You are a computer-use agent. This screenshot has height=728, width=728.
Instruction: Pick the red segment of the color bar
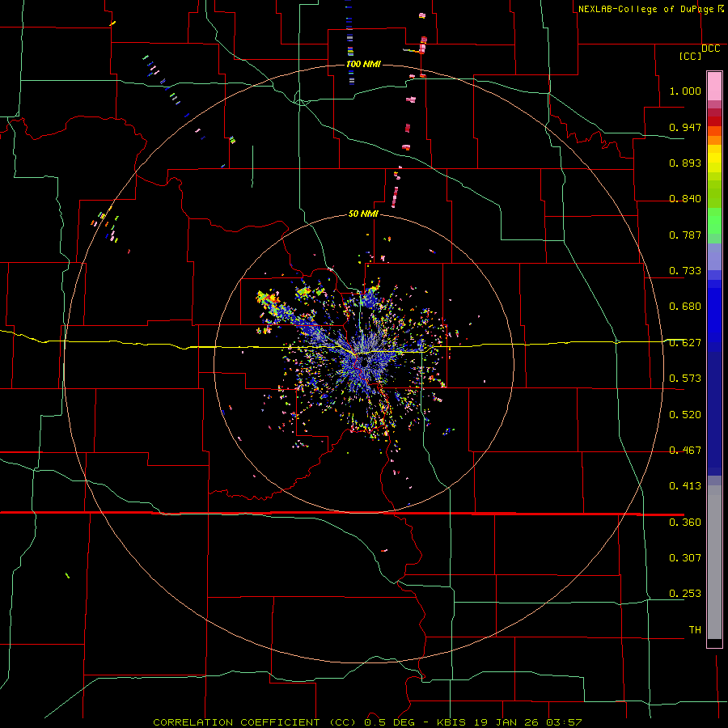(x=714, y=121)
